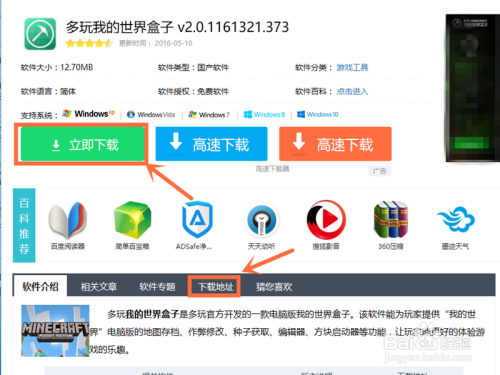Open the 360压缩 books icon
The image size is (500, 375).
pyautogui.click(x=391, y=219)
